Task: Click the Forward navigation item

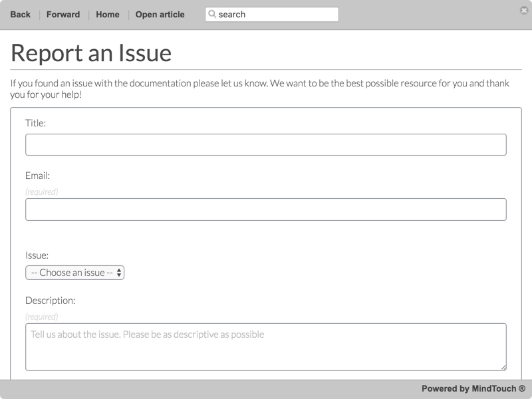Action: (64, 13)
